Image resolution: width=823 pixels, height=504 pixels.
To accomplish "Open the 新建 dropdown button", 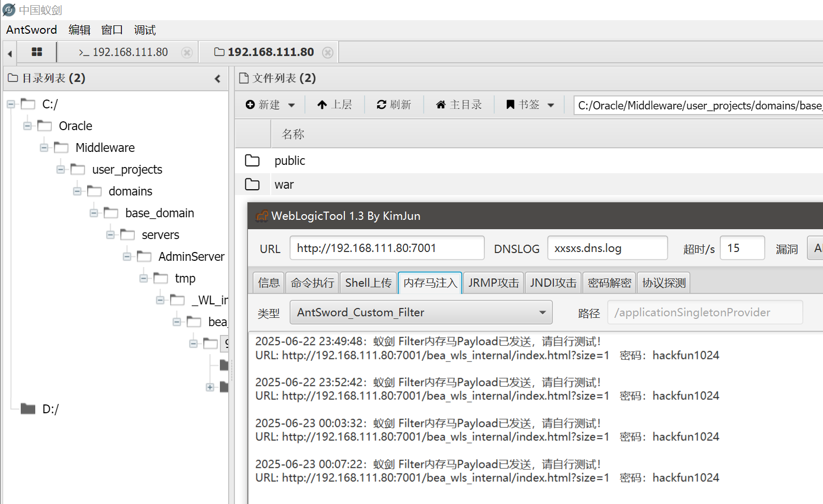I will tap(270, 105).
